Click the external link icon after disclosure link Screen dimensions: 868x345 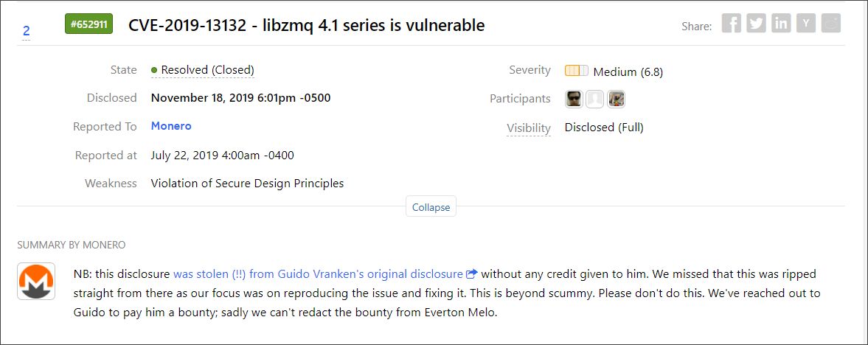point(472,274)
